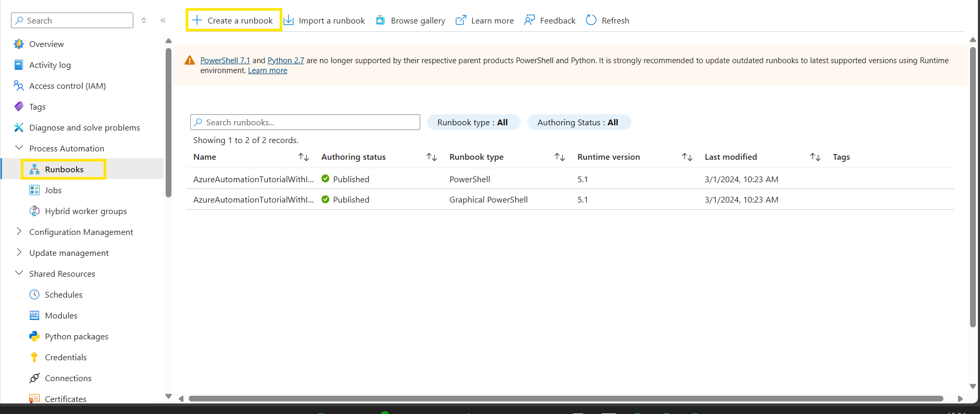The height and width of the screenshot is (414, 980).
Task: Click the Activity log icon
Action: click(x=19, y=65)
